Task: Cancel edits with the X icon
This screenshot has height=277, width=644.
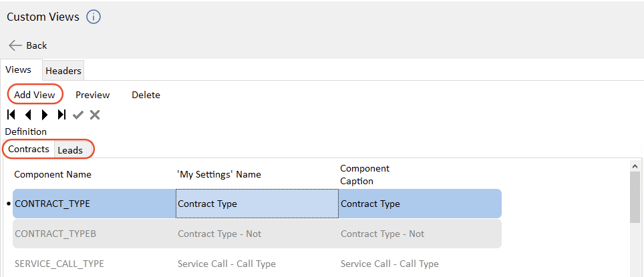Action: click(x=95, y=115)
